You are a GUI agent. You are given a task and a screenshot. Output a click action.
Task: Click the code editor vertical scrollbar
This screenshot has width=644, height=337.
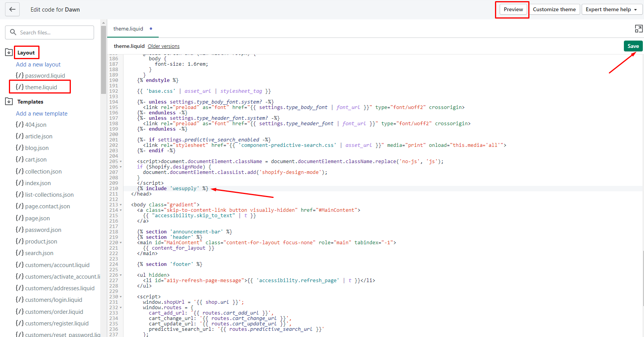[x=642, y=278]
